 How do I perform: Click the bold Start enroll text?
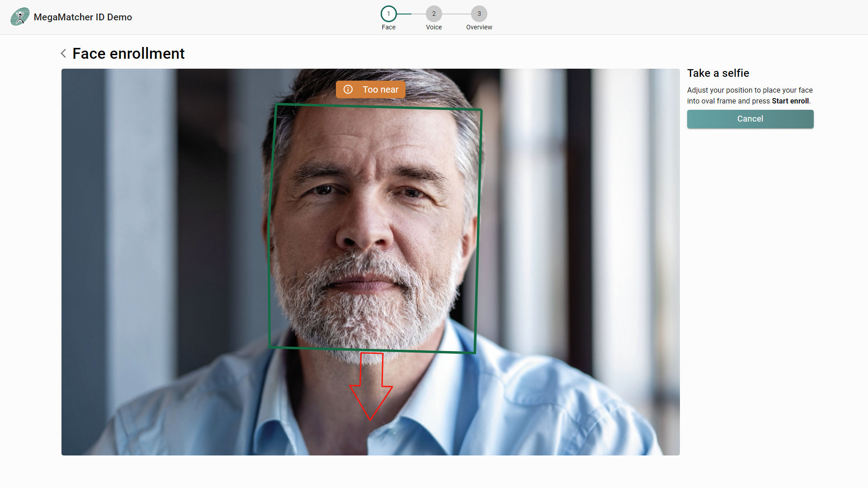[790, 101]
